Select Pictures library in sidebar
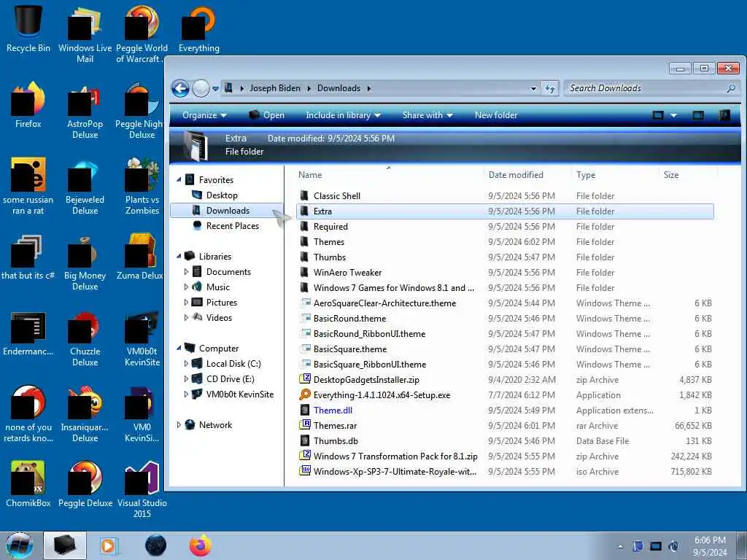The height and width of the screenshot is (560, 747). (x=222, y=303)
